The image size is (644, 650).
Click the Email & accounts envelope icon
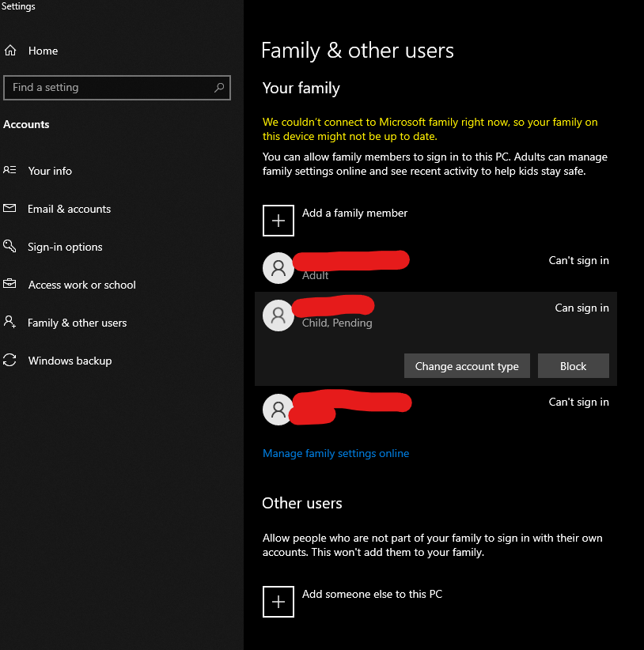click(9, 208)
